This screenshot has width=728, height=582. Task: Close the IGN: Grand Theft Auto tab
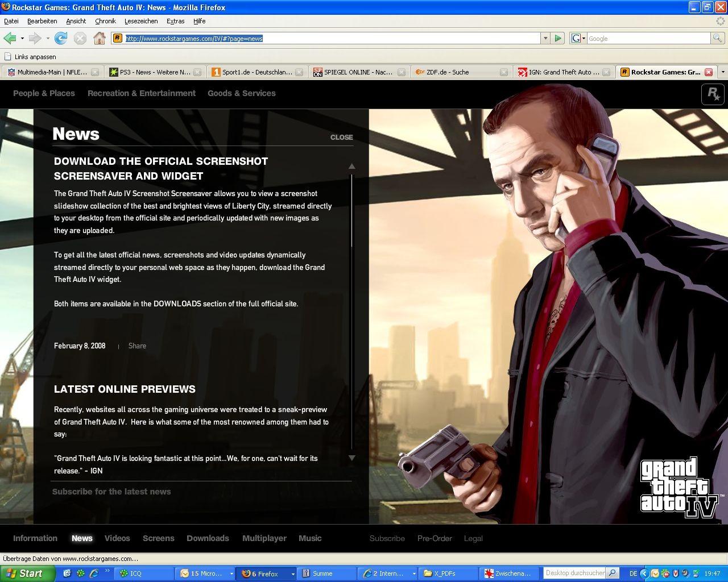[606, 72]
